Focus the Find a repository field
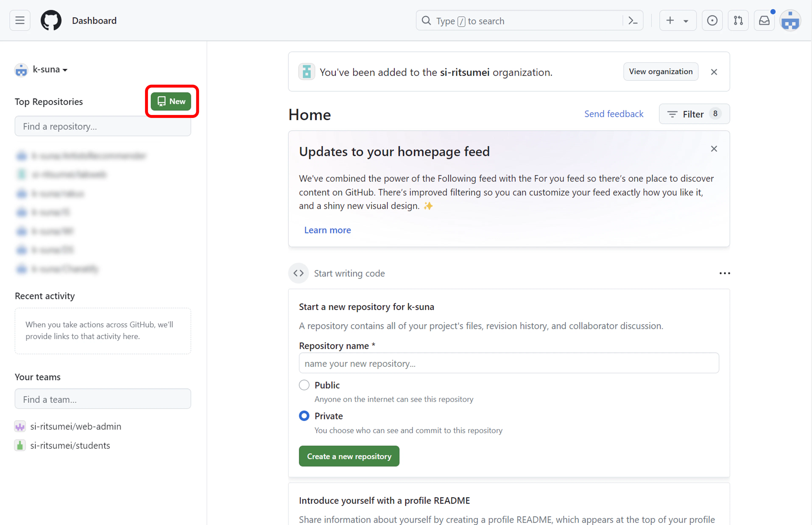Image resolution: width=812 pixels, height=525 pixels. (x=103, y=126)
